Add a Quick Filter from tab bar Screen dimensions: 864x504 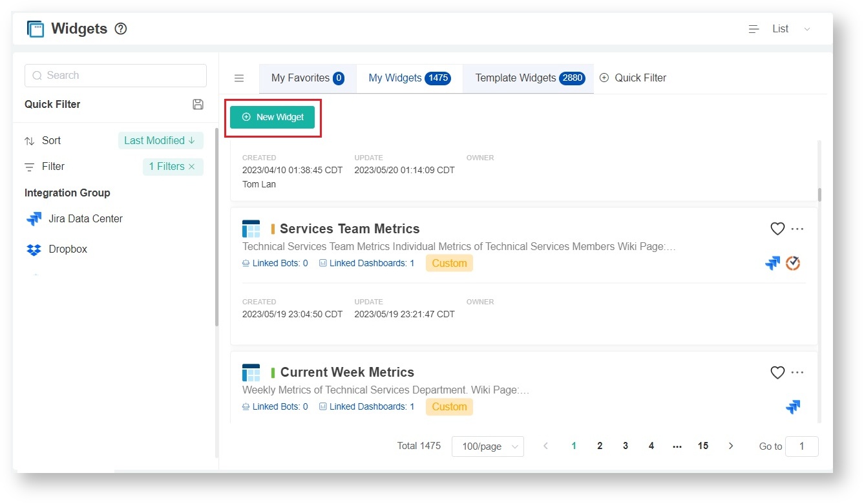pos(633,78)
